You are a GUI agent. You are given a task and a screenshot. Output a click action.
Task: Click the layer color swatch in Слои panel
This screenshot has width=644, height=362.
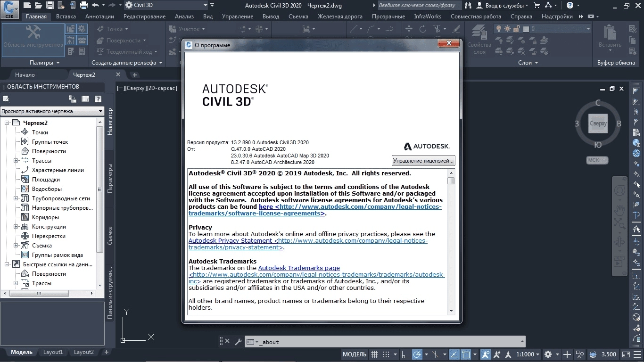click(x=526, y=29)
